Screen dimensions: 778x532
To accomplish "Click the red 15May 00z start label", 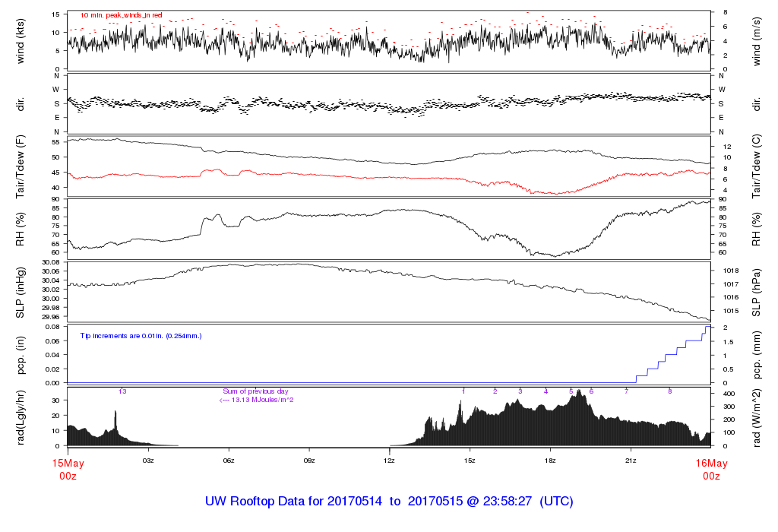I will [x=68, y=469].
